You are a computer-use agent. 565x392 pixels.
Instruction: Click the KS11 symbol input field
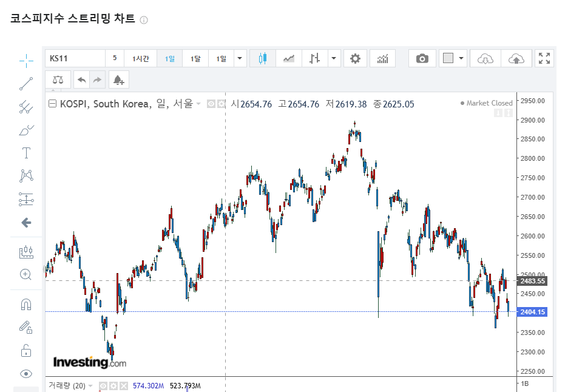tap(75, 58)
